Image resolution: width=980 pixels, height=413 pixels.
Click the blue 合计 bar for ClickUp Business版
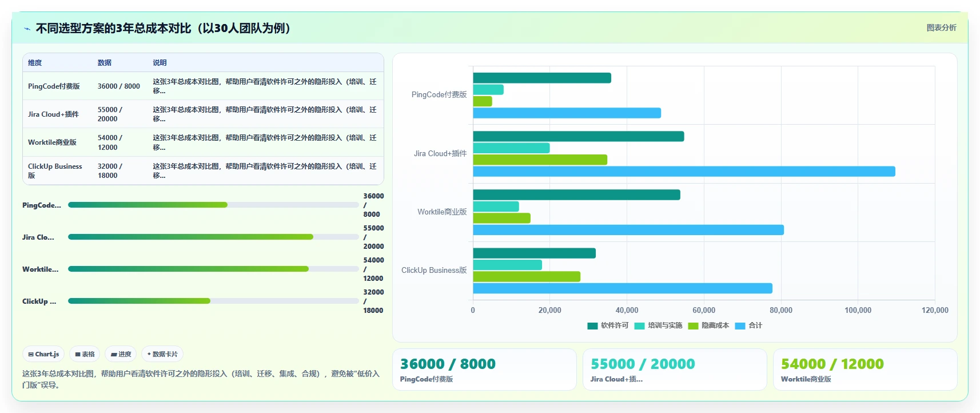pyautogui.click(x=623, y=288)
